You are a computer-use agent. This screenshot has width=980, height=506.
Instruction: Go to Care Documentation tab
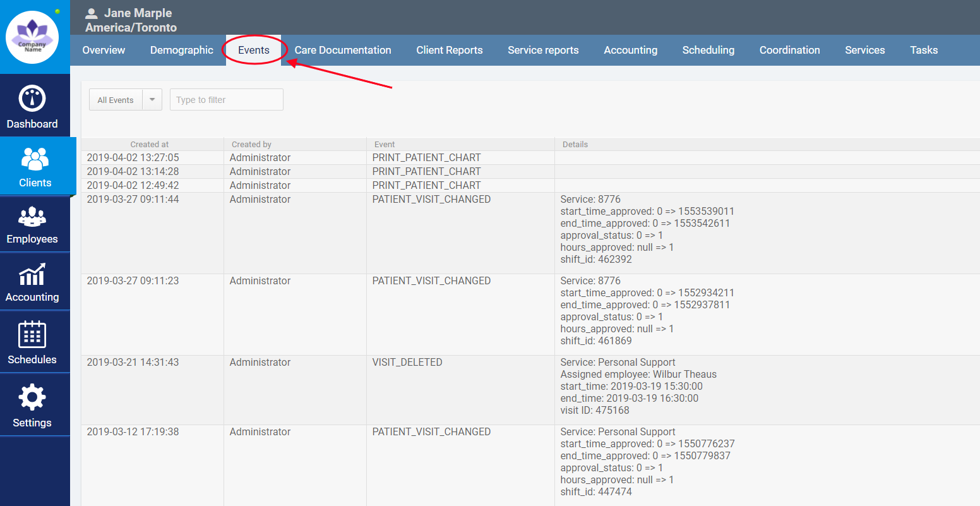pyautogui.click(x=343, y=50)
